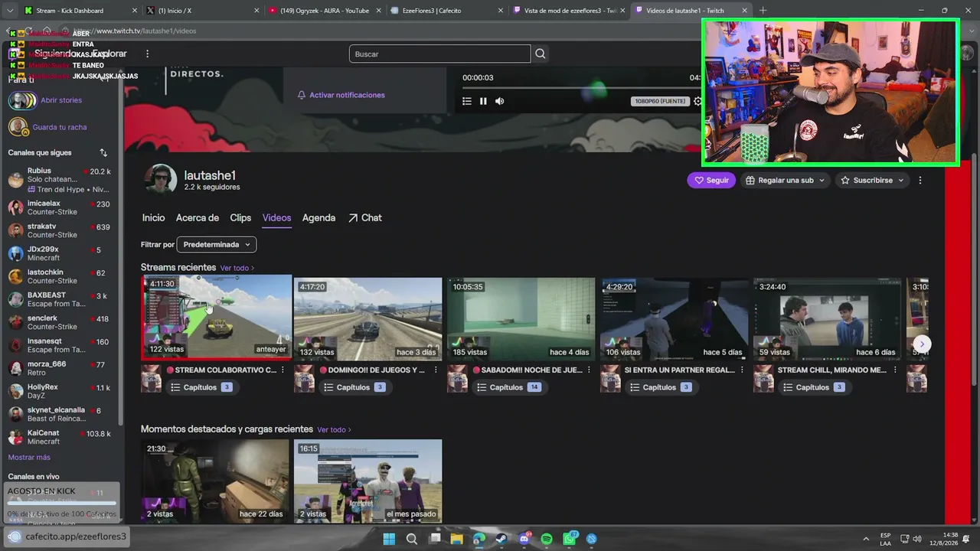Expand chapters of STREAM COLABORATIVO video
Screen dimensions: 980x551
(x=201, y=387)
